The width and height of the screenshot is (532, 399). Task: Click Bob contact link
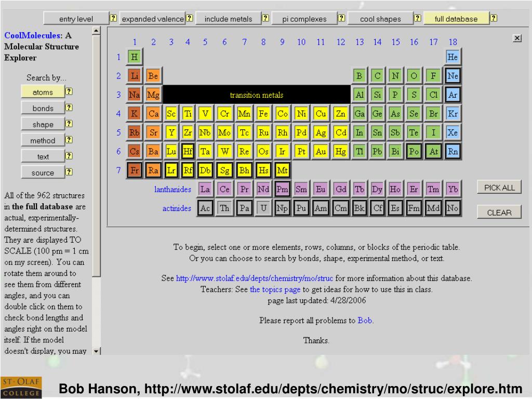pyautogui.click(x=365, y=320)
